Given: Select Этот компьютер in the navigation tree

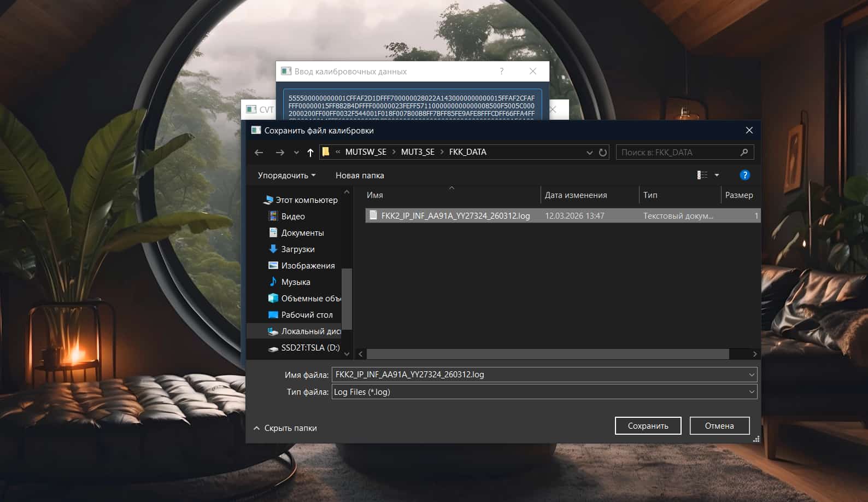Looking at the screenshot, I should tap(301, 200).
